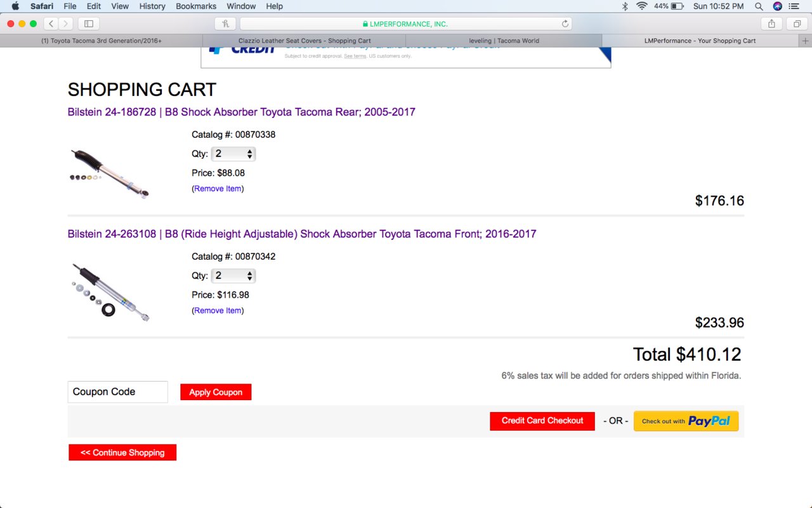
Task: Click the rear shock absorber thumbnail
Action: click(x=109, y=173)
